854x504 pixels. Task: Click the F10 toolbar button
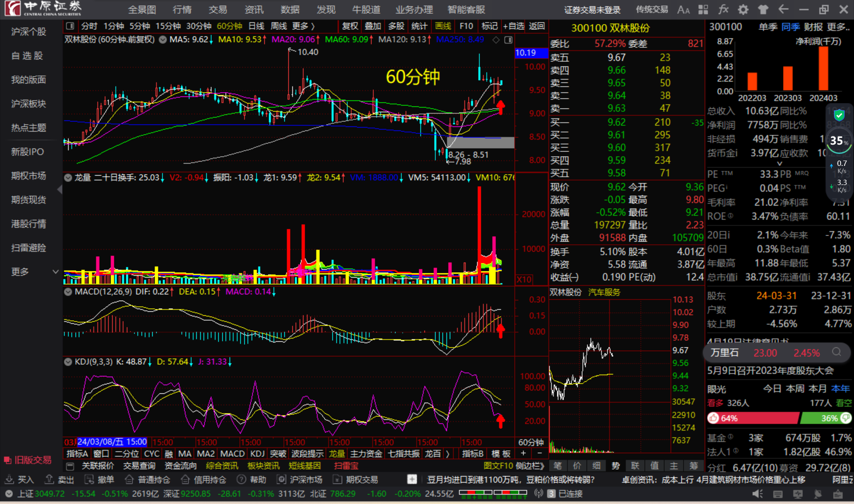(x=466, y=26)
